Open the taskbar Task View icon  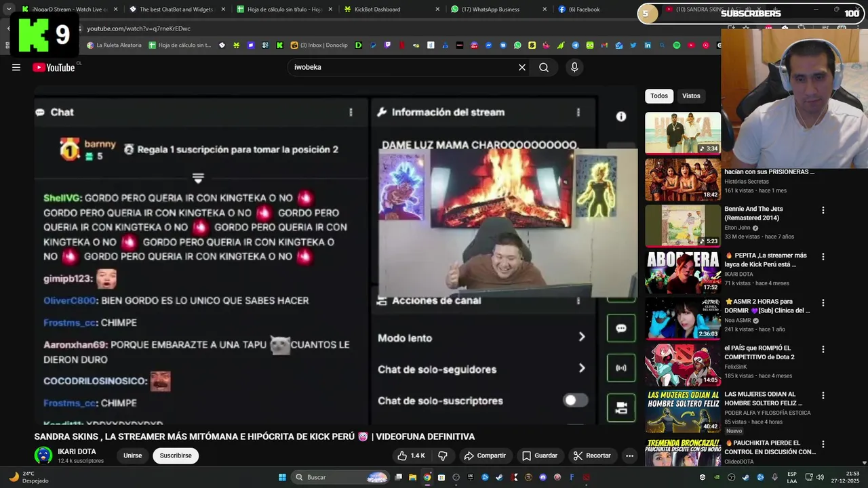click(398, 477)
